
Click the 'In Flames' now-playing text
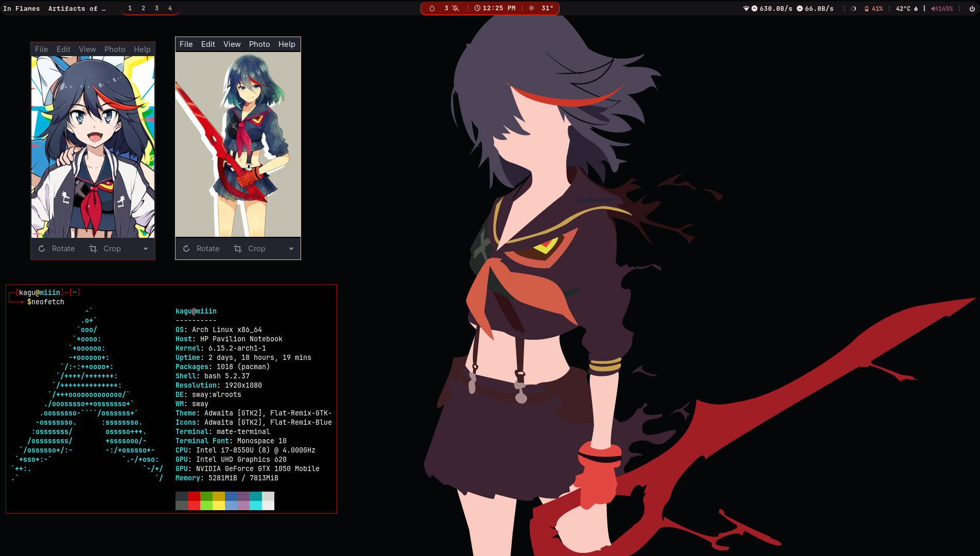click(x=21, y=8)
